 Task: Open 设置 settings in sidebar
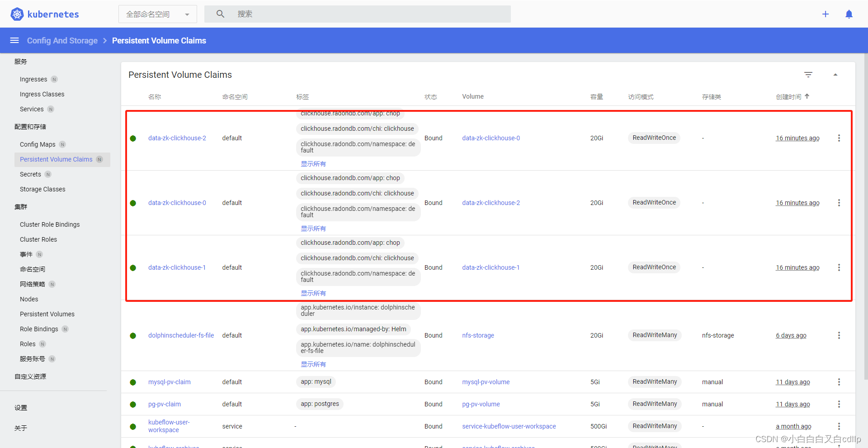click(21, 408)
